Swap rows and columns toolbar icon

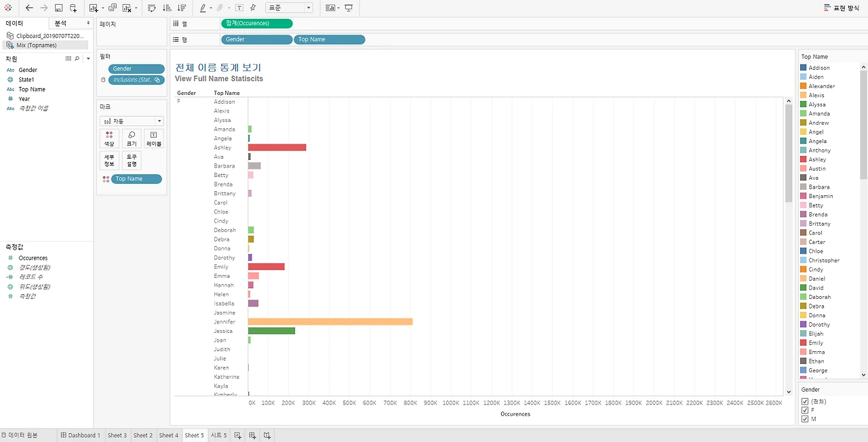coord(151,8)
